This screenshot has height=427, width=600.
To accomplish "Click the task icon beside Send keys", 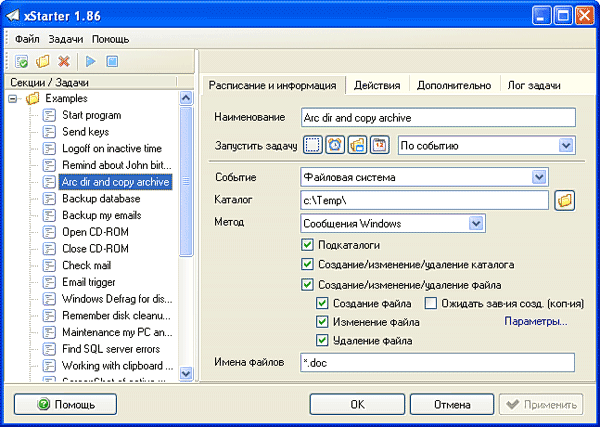I will (49, 132).
